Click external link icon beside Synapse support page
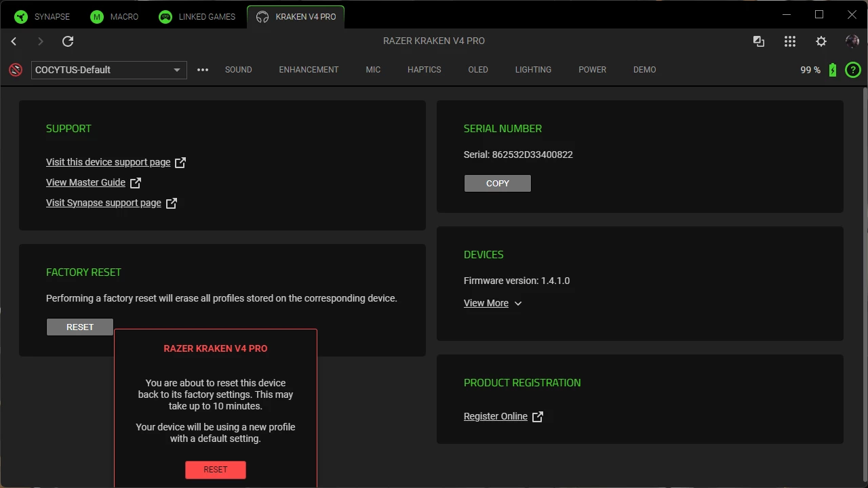This screenshot has width=868, height=488. click(x=172, y=203)
